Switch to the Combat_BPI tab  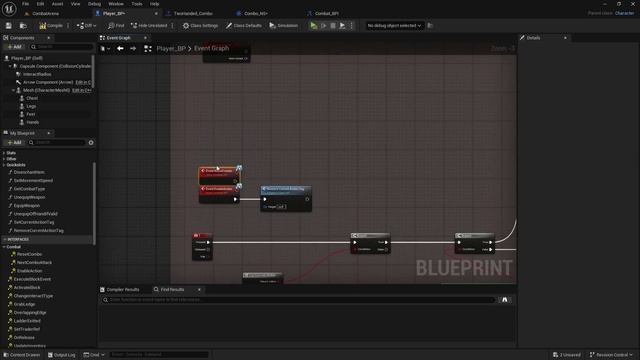tap(327, 13)
